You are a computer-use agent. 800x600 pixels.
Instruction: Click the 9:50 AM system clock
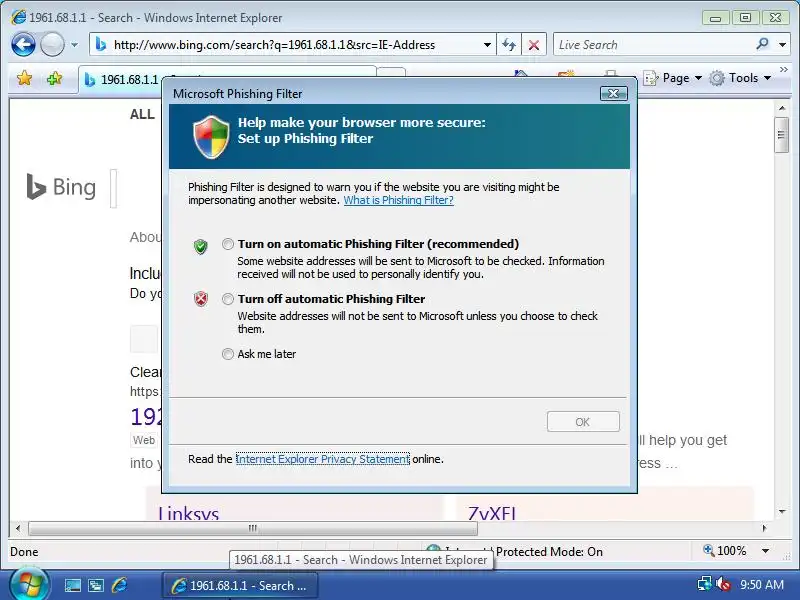tap(762, 585)
